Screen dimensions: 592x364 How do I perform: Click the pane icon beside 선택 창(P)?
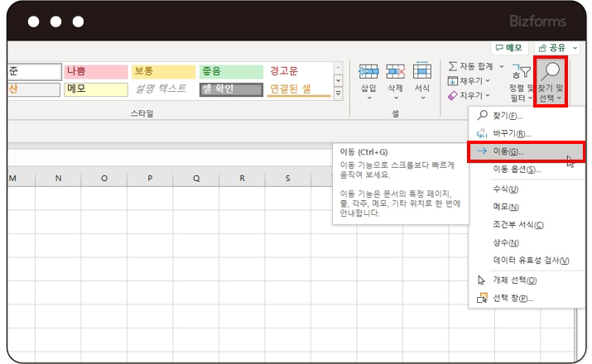click(x=482, y=298)
